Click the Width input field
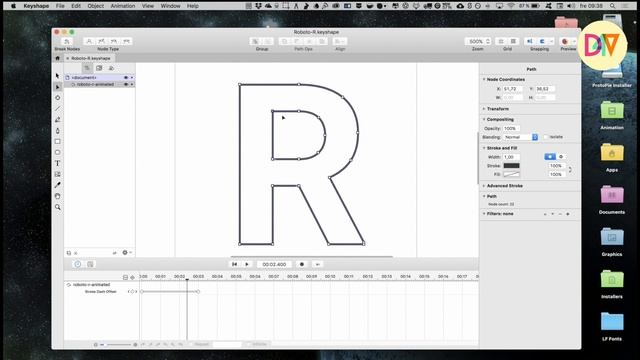 coord(511,157)
